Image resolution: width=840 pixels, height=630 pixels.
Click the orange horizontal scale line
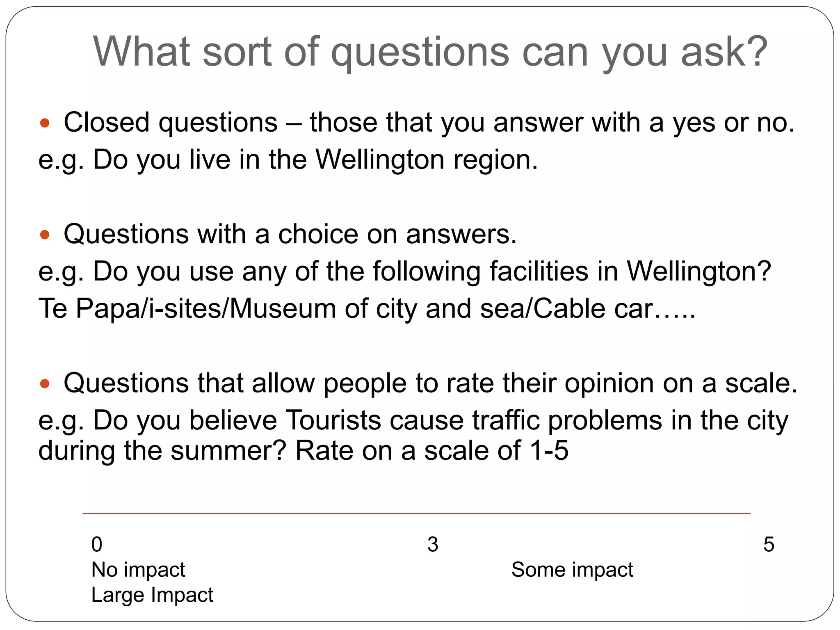click(x=416, y=513)
